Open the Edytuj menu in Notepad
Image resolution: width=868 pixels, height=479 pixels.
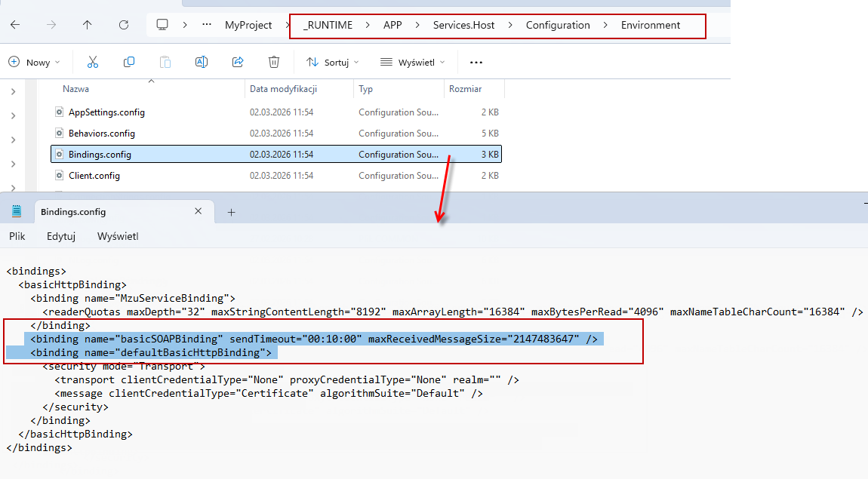coord(61,236)
